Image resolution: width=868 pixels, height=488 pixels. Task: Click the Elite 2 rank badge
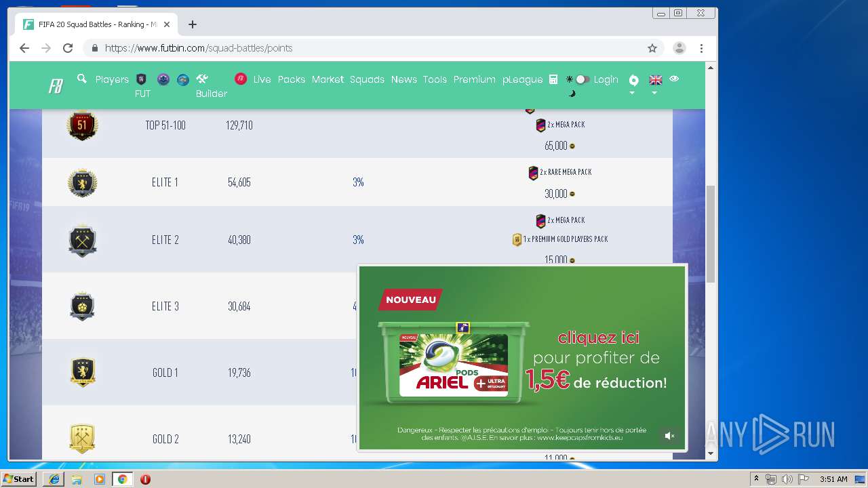[82, 240]
